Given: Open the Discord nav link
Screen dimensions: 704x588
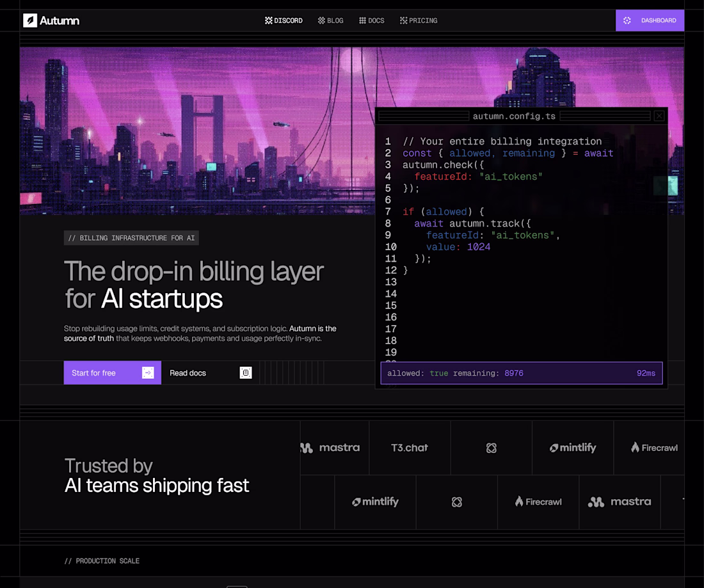Looking at the screenshot, I should coord(284,20).
